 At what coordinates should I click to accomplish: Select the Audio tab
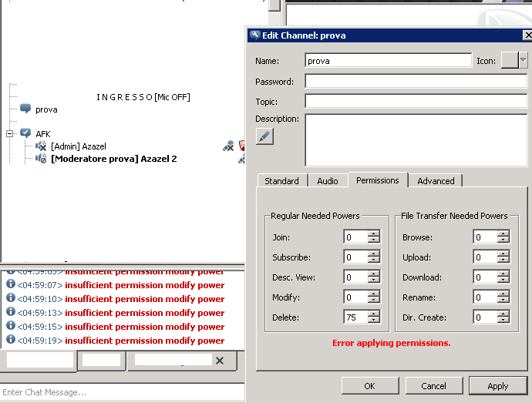point(328,181)
